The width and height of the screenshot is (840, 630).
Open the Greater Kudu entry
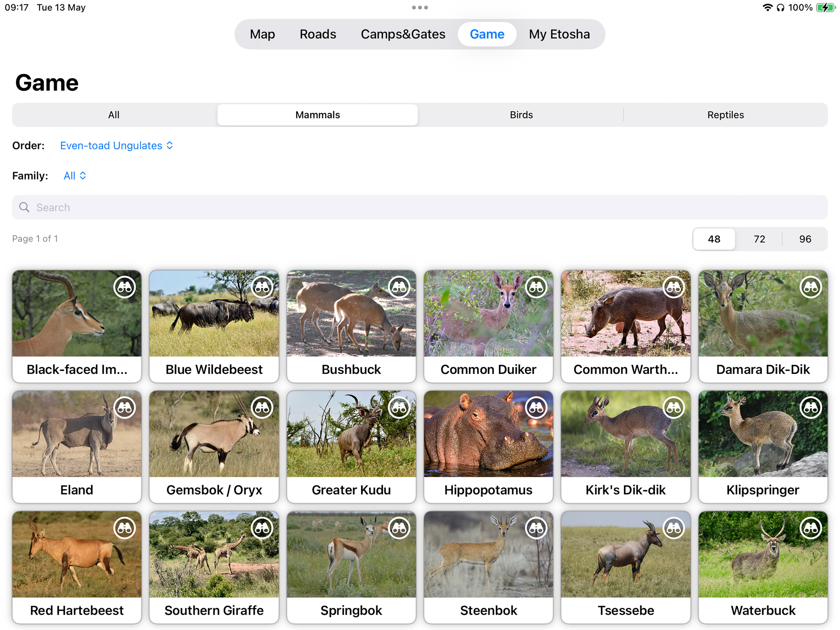[351, 447]
